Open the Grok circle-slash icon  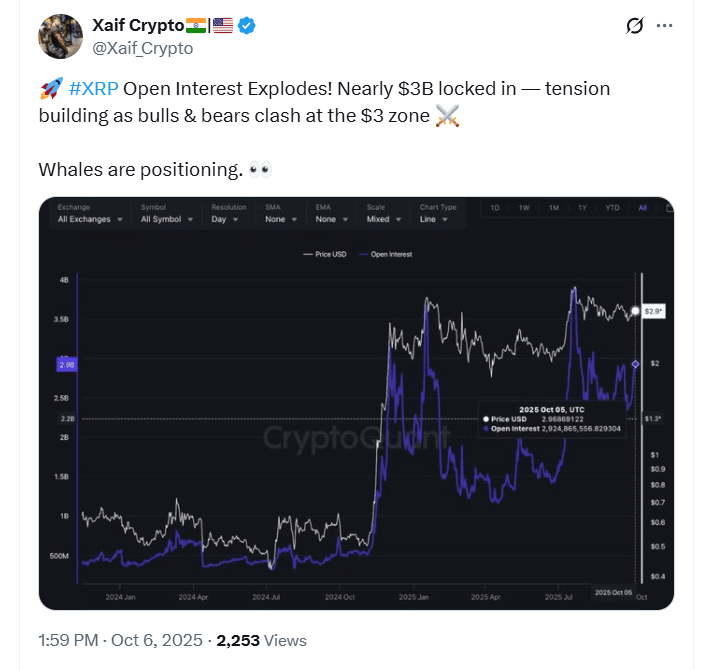[x=634, y=25]
